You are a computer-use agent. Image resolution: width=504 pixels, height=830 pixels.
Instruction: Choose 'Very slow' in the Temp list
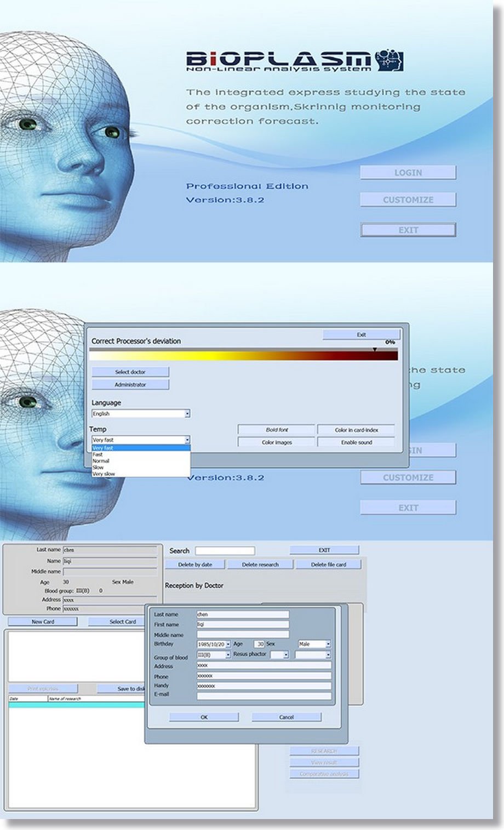click(x=141, y=474)
